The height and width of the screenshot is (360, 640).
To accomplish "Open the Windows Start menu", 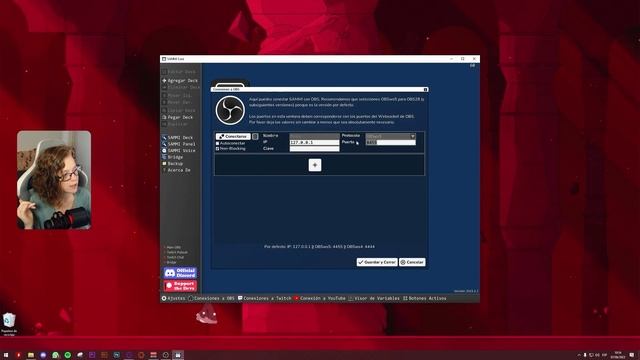I will pos(6,355).
